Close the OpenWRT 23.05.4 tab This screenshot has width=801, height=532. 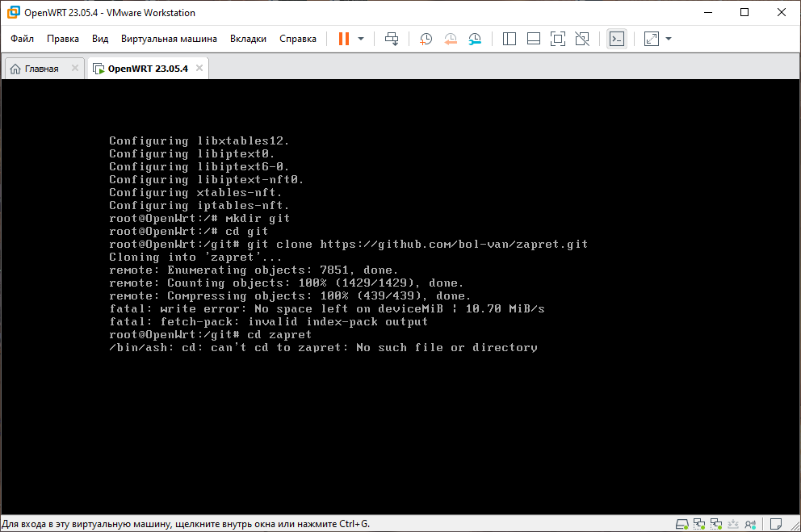[x=199, y=68]
